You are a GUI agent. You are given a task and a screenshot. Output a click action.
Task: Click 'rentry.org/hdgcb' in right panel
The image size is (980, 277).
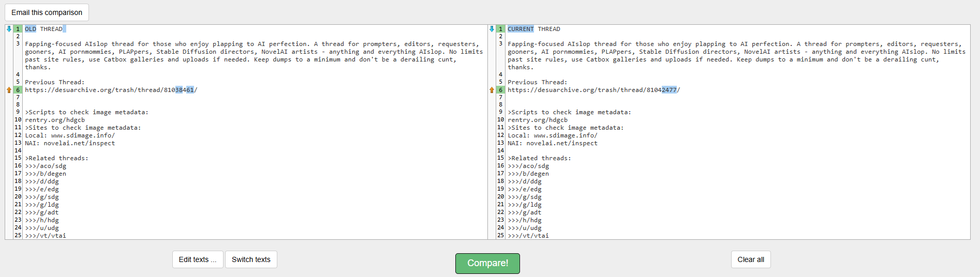click(538, 120)
